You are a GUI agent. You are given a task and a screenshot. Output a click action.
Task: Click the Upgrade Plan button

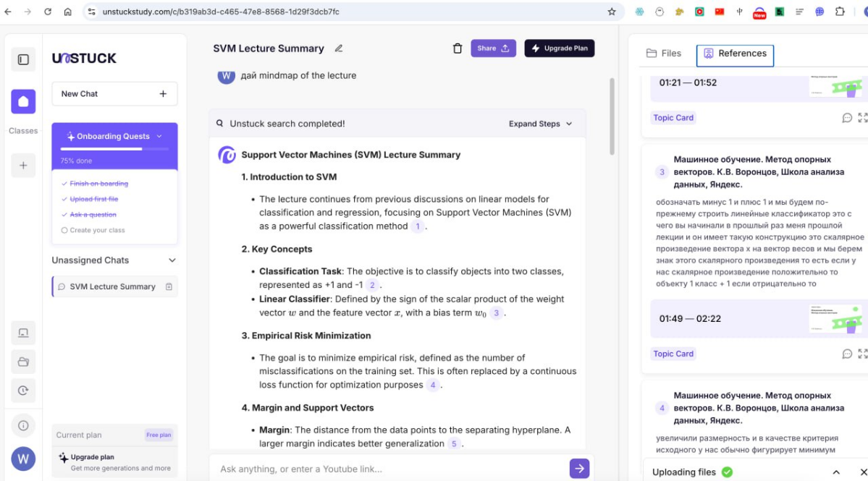[559, 48]
